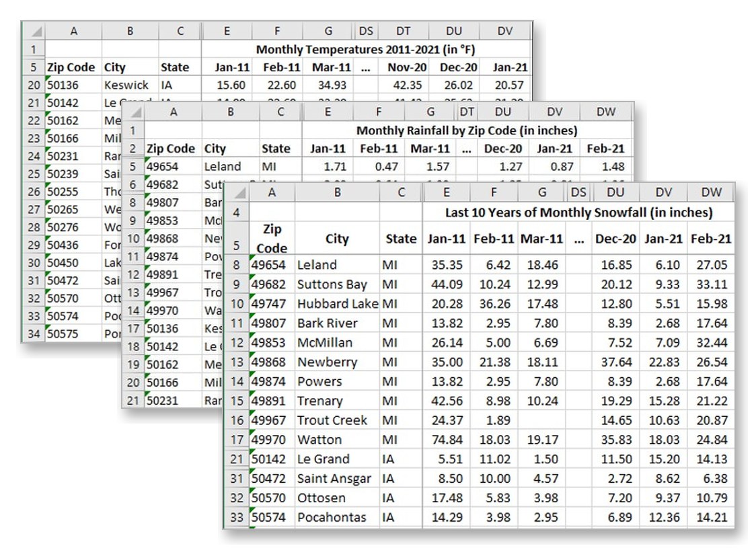The width and height of the screenshot is (756, 550).
Task: Click 'Keswick' cell in temperatures sheet
Action: [130, 85]
